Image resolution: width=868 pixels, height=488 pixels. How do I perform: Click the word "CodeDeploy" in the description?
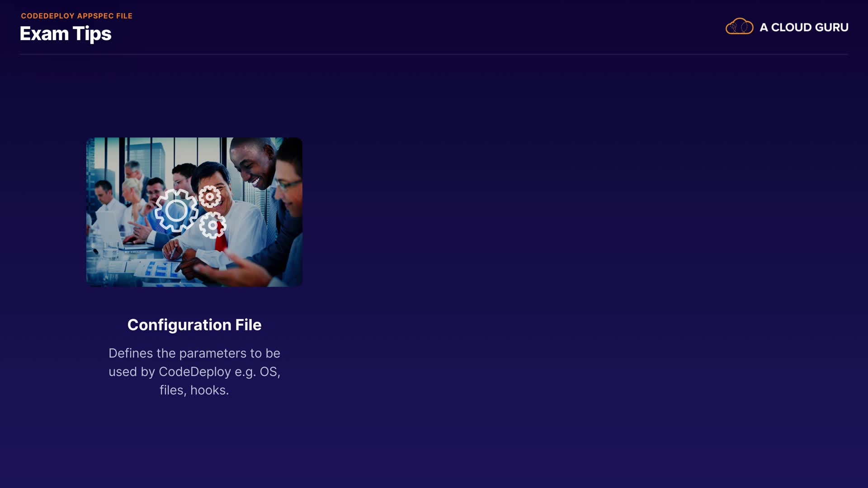point(195,372)
